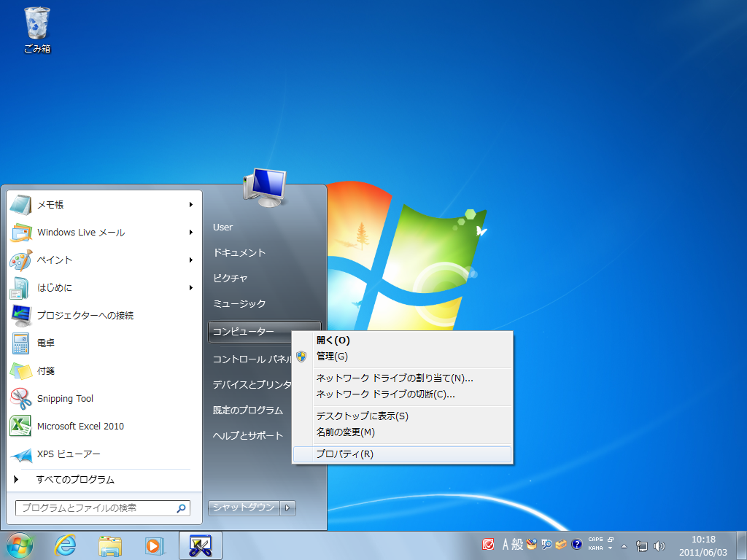This screenshot has width=747, height=560.
Task: Launch XPS ビューアー icon
Action: point(20,454)
